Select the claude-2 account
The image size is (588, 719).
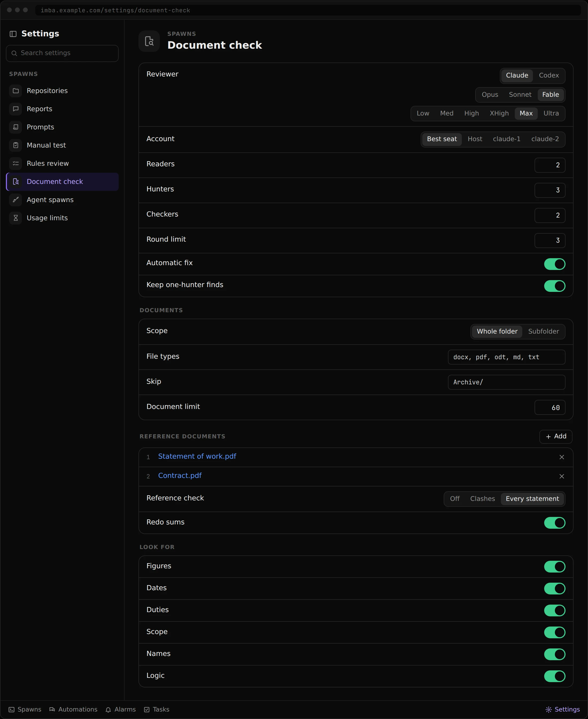coord(545,139)
